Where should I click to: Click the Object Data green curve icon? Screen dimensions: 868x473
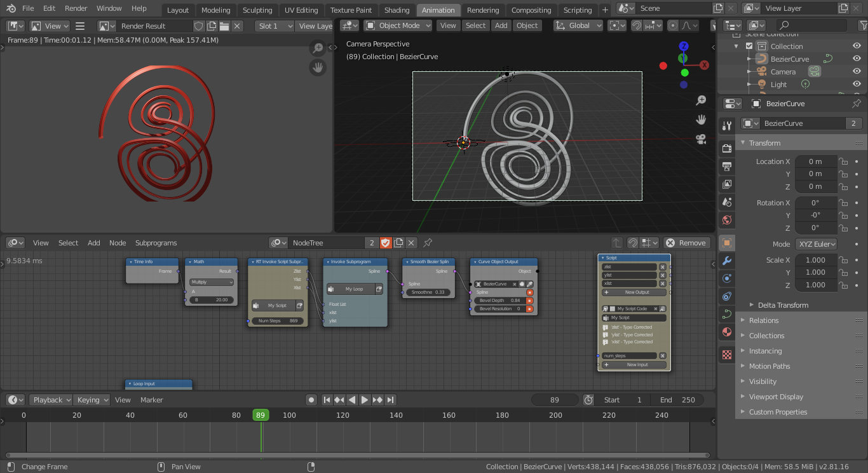(x=727, y=313)
